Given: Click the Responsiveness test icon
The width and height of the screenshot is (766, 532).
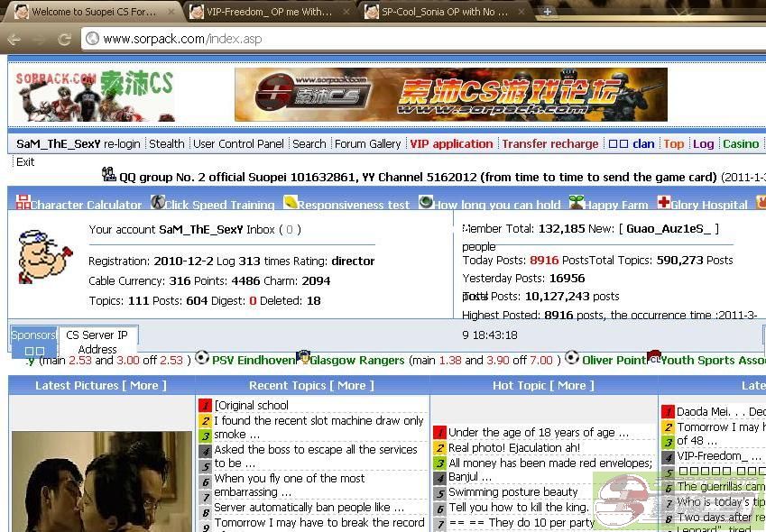Looking at the screenshot, I should (291, 202).
